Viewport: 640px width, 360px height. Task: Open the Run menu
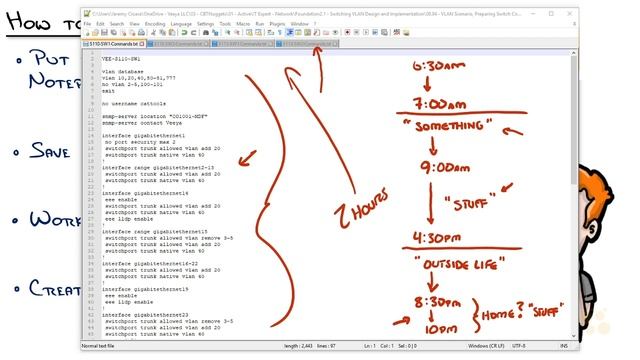[x=260, y=24]
